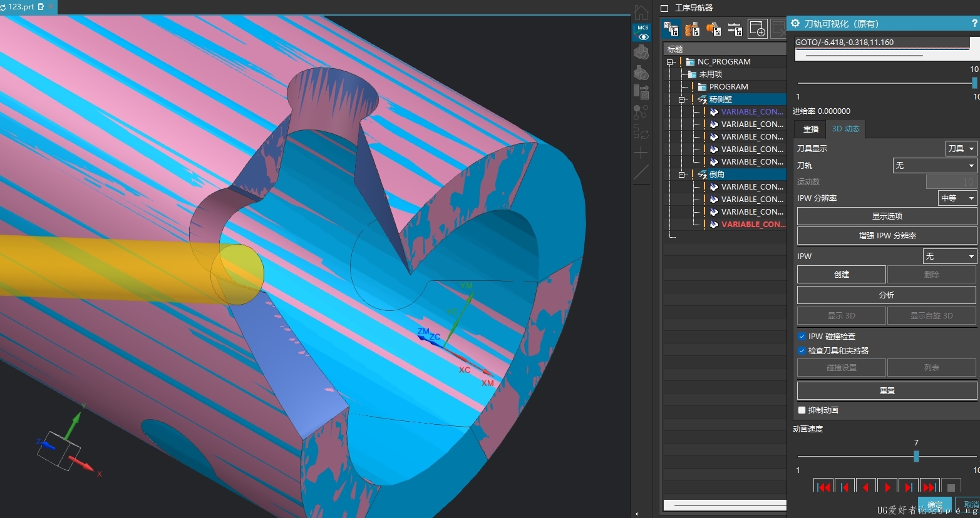980x518 pixels.
Task: Click the plus icon in vertical sidebar
Action: 641,153
